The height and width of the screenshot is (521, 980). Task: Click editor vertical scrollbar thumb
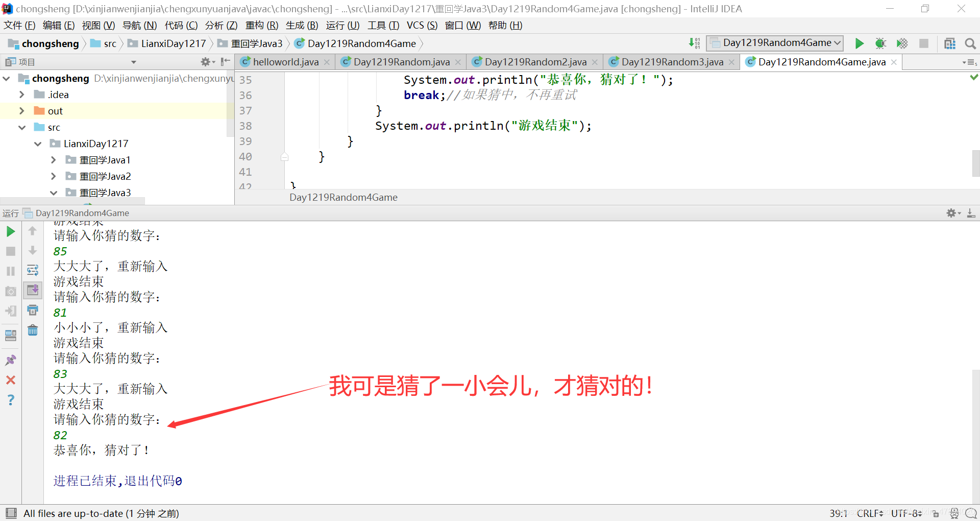(975, 163)
